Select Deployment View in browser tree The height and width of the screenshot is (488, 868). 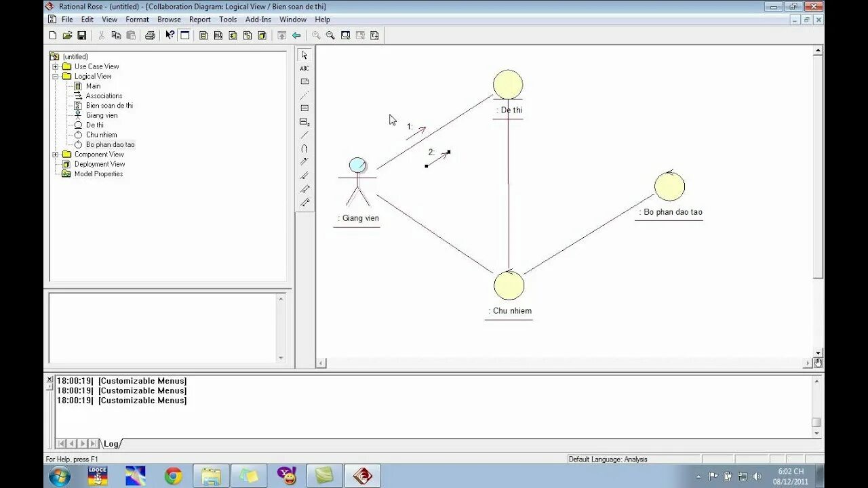pos(100,164)
